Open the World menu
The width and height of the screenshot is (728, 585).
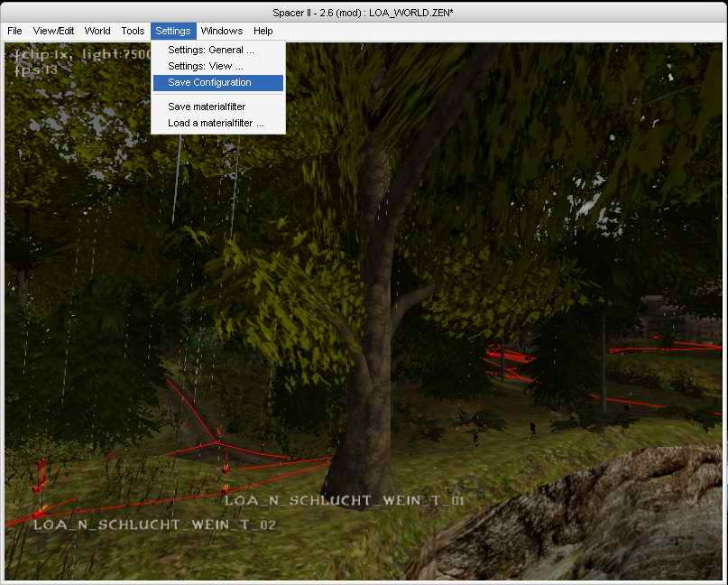(97, 31)
